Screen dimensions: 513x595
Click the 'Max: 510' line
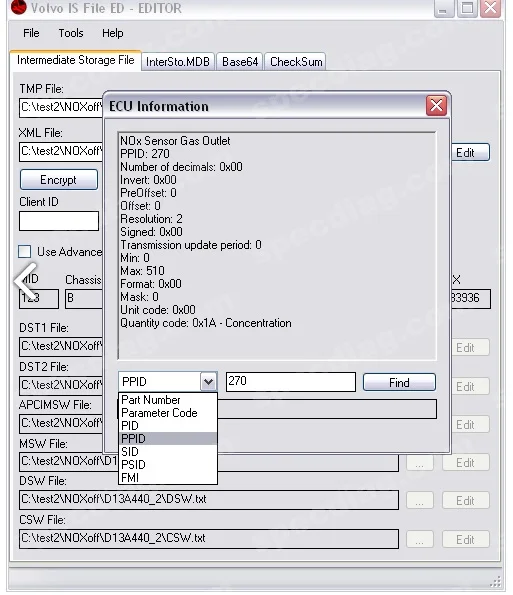pos(142,271)
